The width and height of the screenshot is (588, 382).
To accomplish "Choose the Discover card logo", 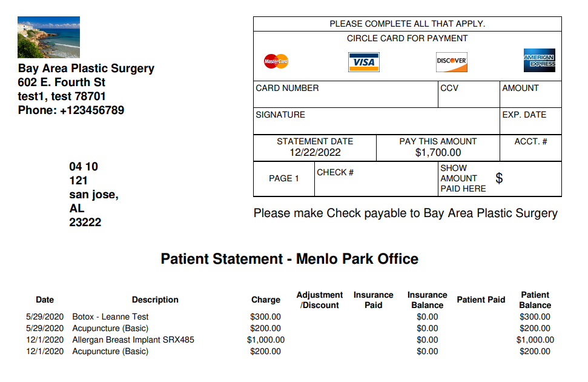I will tap(452, 62).
